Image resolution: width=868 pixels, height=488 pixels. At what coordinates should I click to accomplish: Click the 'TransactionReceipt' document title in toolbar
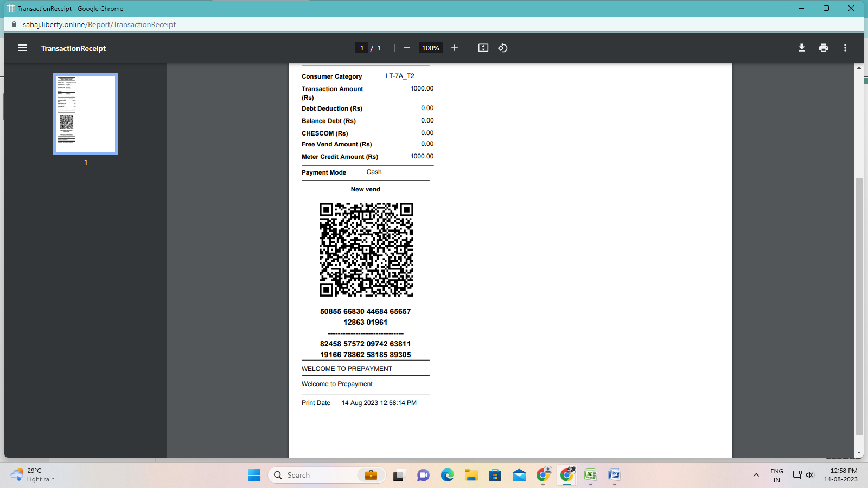coord(74,48)
